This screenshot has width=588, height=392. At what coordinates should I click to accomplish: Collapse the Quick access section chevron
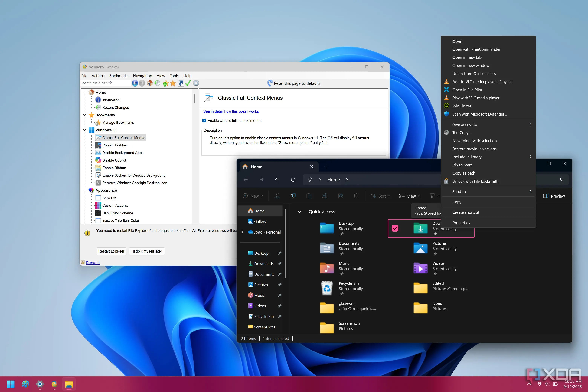click(x=299, y=211)
